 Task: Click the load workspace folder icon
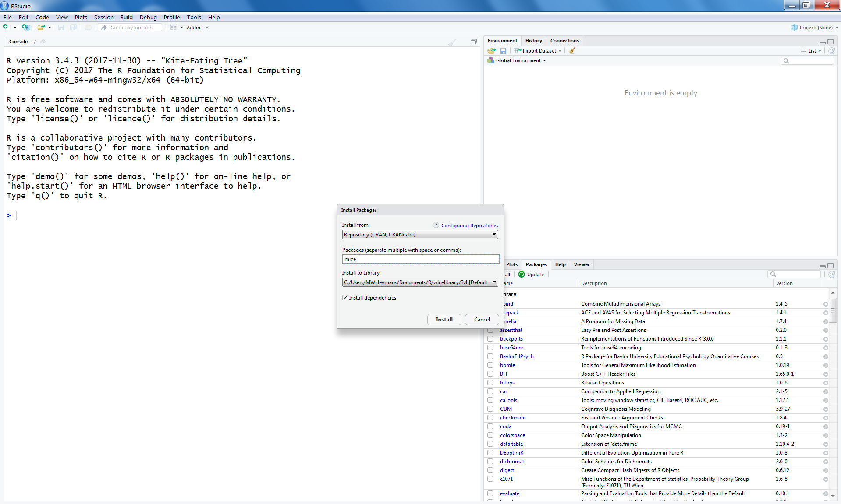491,51
